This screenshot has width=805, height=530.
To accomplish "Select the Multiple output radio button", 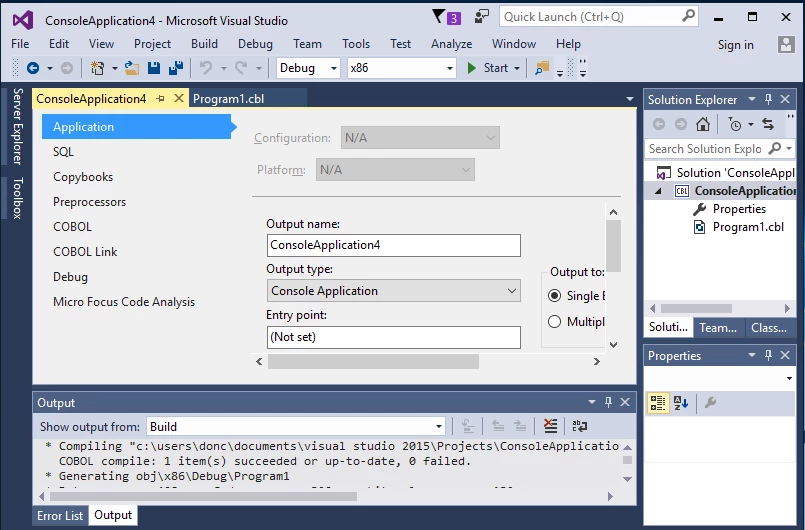I will [554, 322].
